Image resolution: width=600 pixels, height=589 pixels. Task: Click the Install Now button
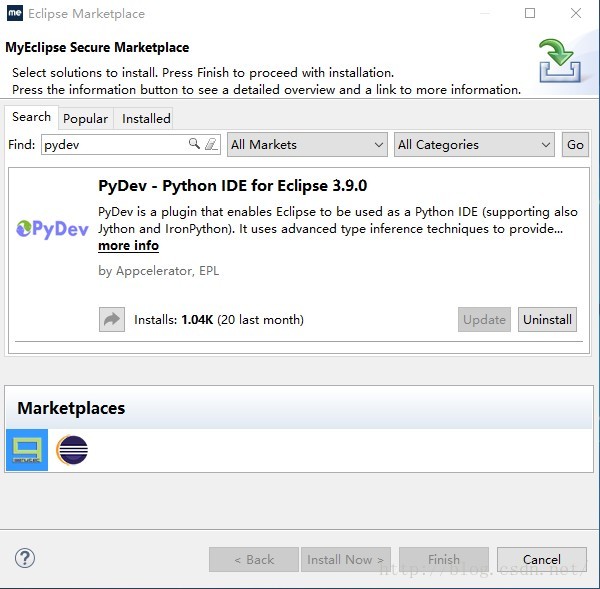click(x=346, y=560)
